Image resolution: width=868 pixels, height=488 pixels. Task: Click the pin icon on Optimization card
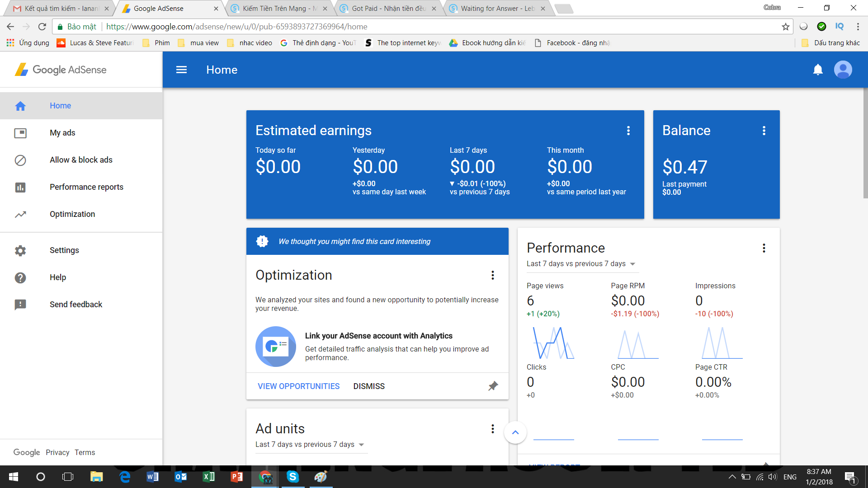click(493, 386)
